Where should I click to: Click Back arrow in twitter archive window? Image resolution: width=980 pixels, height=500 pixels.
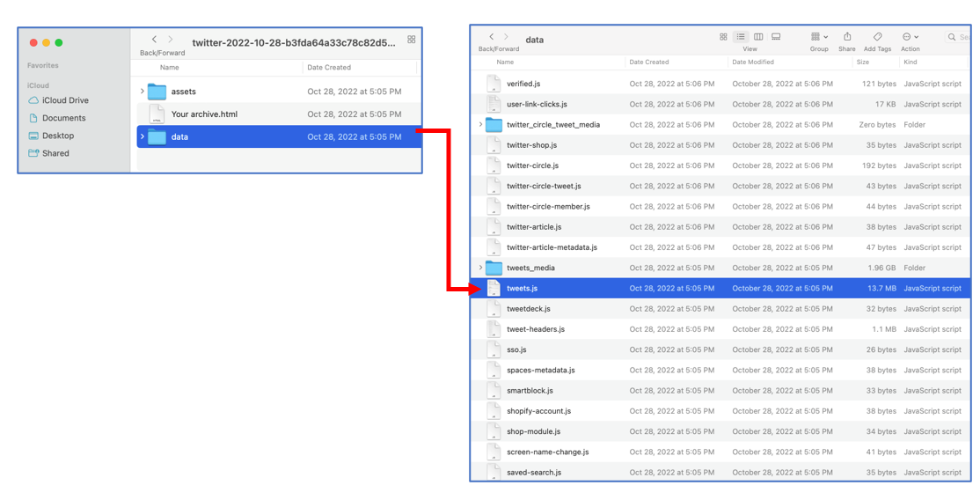point(154,40)
